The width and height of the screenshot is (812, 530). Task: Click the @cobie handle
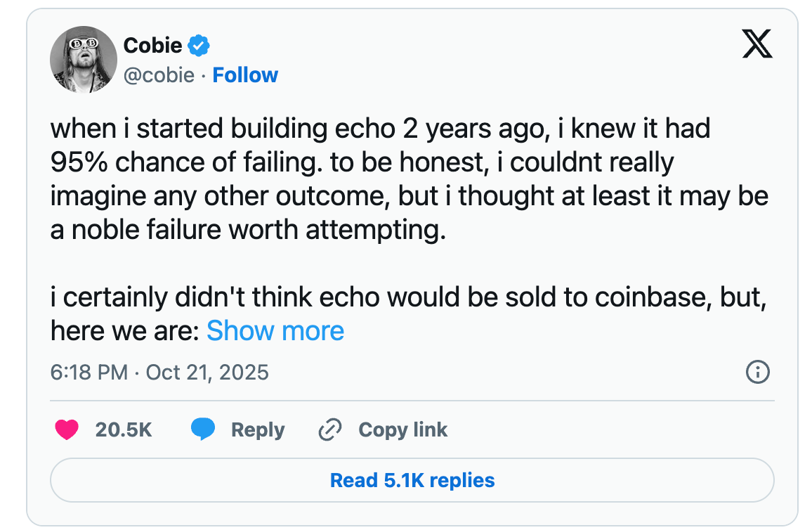160,75
